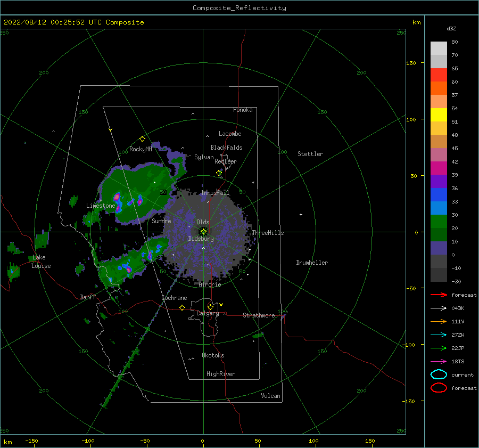This screenshot has width=479, height=448.
Task: Select the red 60-65 dBZ color swatch
Action: click(x=439, y=75)
